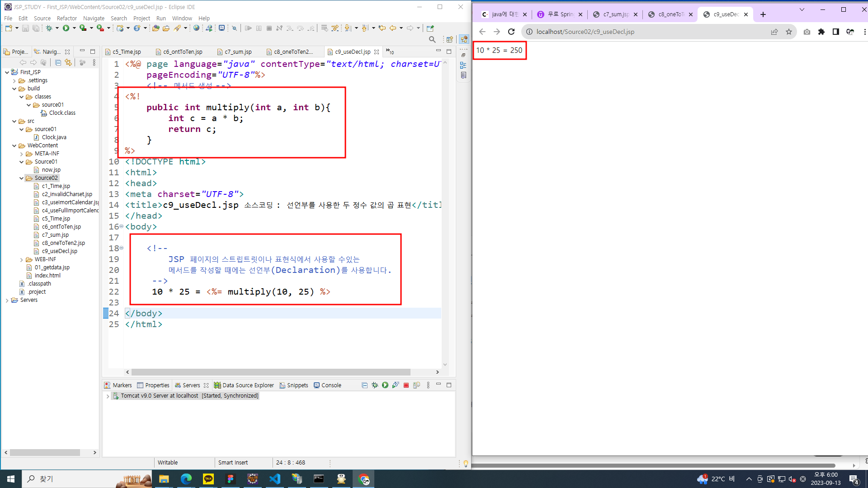Collapse All in the Navigator view
The height and width of the screenshot is (488, 868).
click(58, 63)
